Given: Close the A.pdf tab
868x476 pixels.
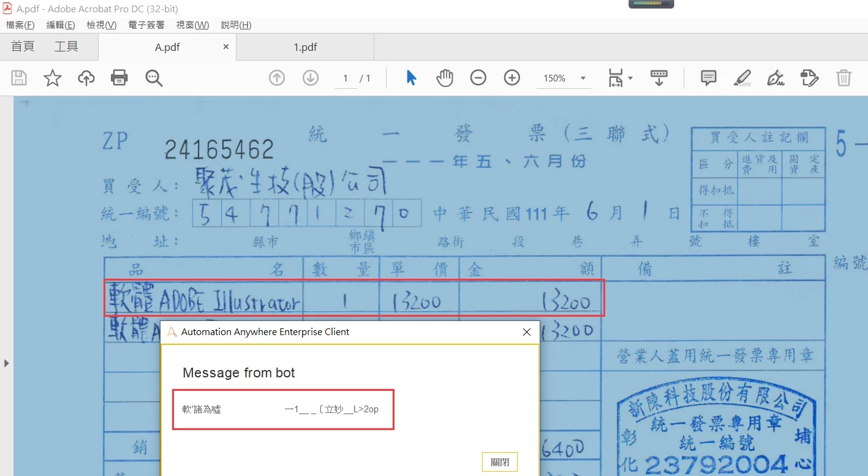Looking at the screenshot, I should [225, 47].
